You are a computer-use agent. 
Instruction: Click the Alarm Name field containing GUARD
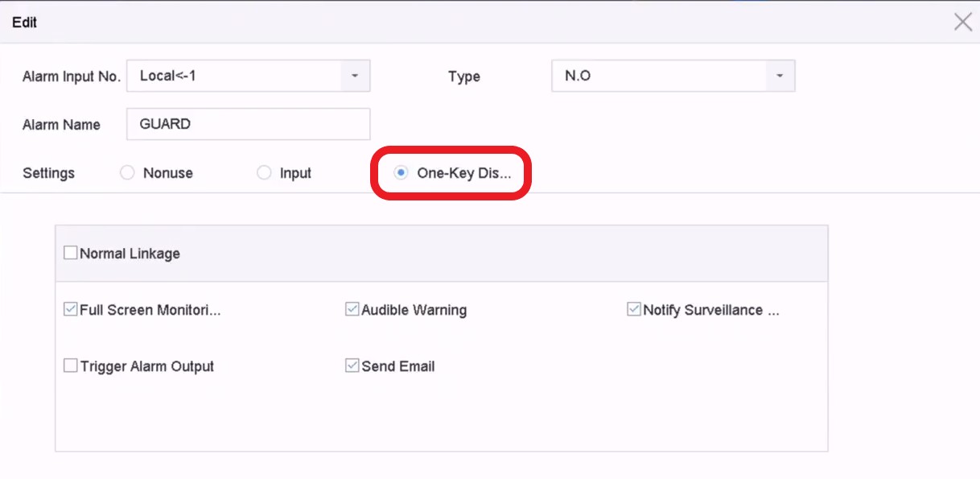click(248, 124)
